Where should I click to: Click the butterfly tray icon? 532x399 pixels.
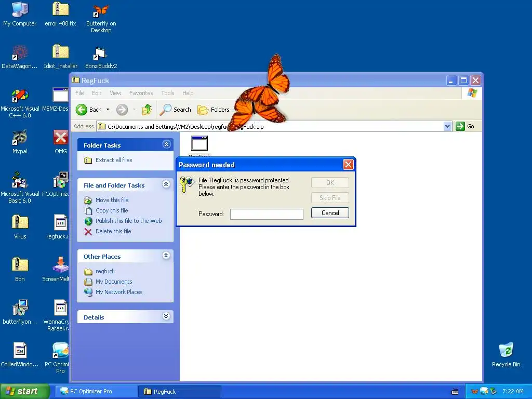click(x=475, y=392)
